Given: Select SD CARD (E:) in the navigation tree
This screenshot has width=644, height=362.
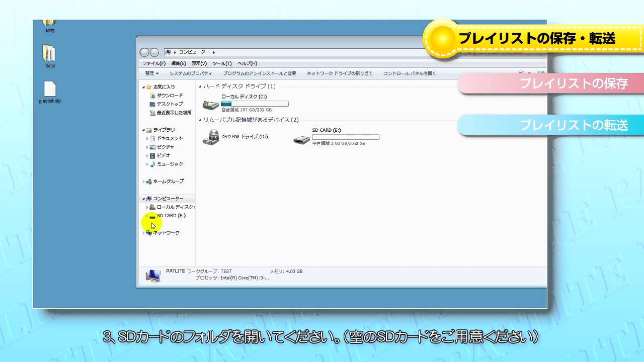Looking at the screenshot, I should [171, 216].
